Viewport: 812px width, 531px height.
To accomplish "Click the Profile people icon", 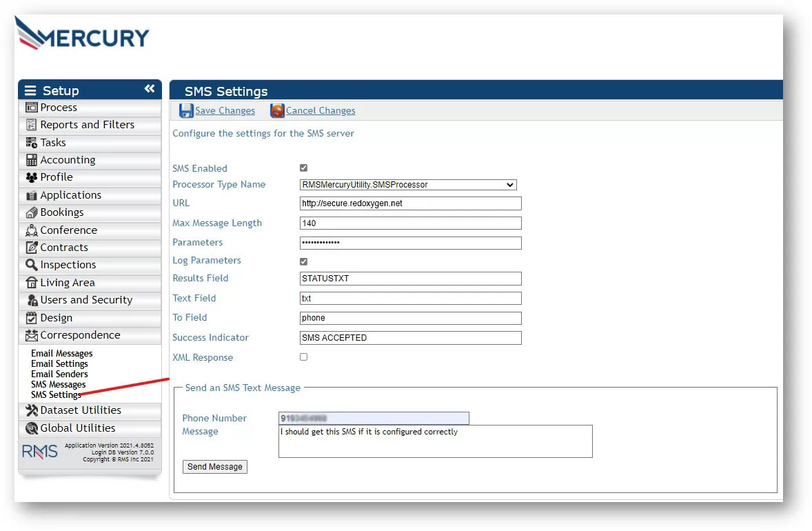I will 32,177.
